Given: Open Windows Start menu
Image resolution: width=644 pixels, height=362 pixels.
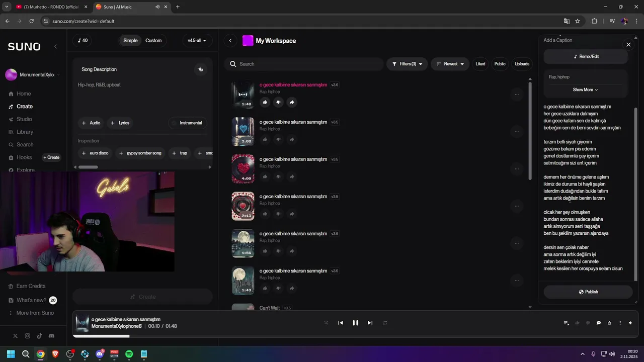Looking at the screenshot, I should pos(11,354).
